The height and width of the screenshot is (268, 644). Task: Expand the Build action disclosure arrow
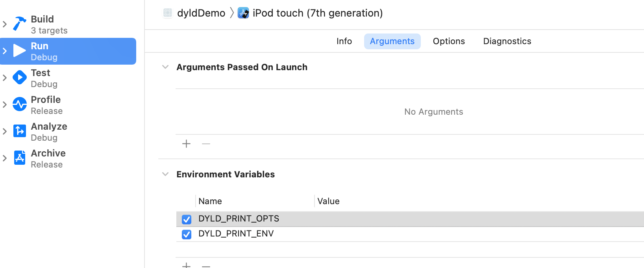[x=5, y=24]
